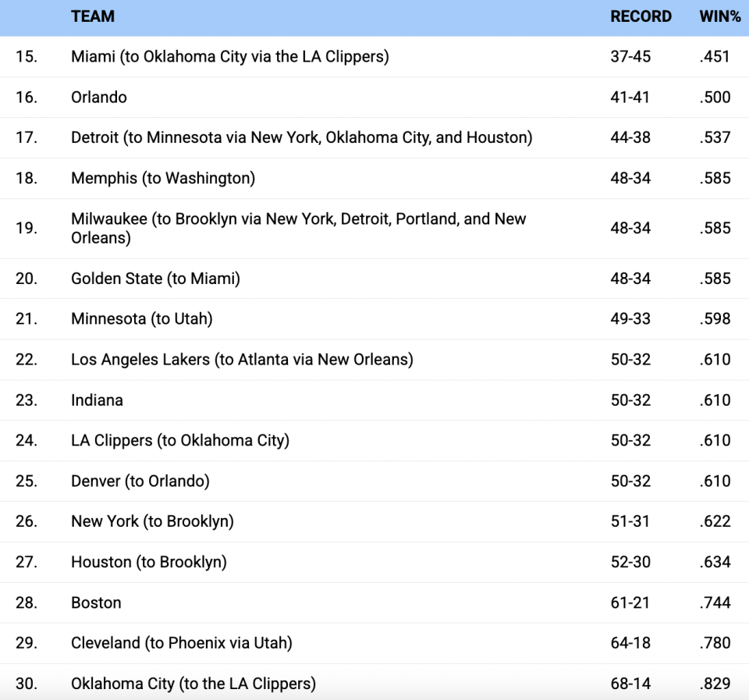
Task: Click Cleveland's .780 win percentage
Action: pyautogui.click(x=715, y=643)
